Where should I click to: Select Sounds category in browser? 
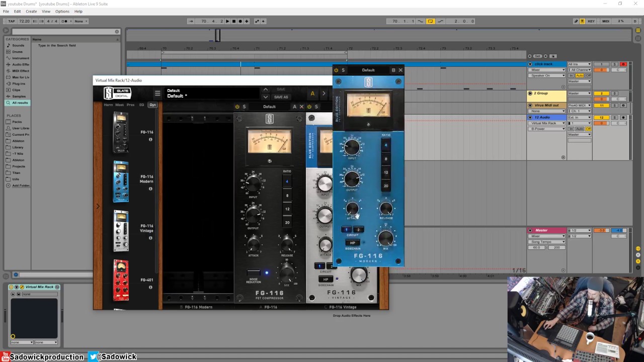pyautogui.click(x=18, y=45)
